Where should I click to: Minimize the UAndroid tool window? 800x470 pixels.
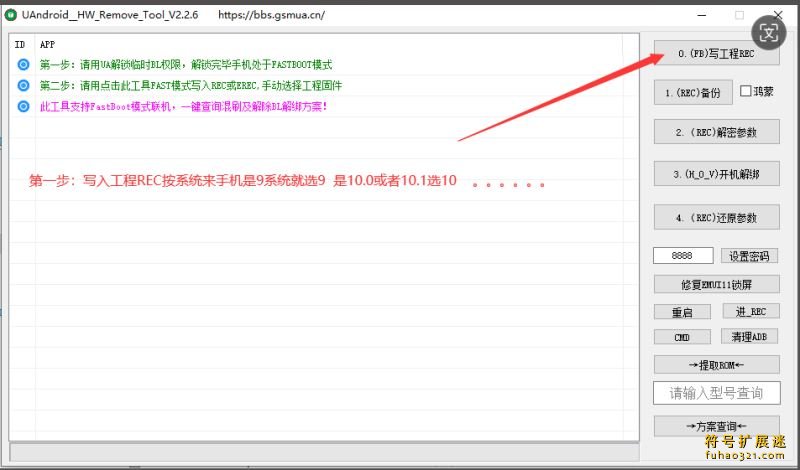[702, 15]
